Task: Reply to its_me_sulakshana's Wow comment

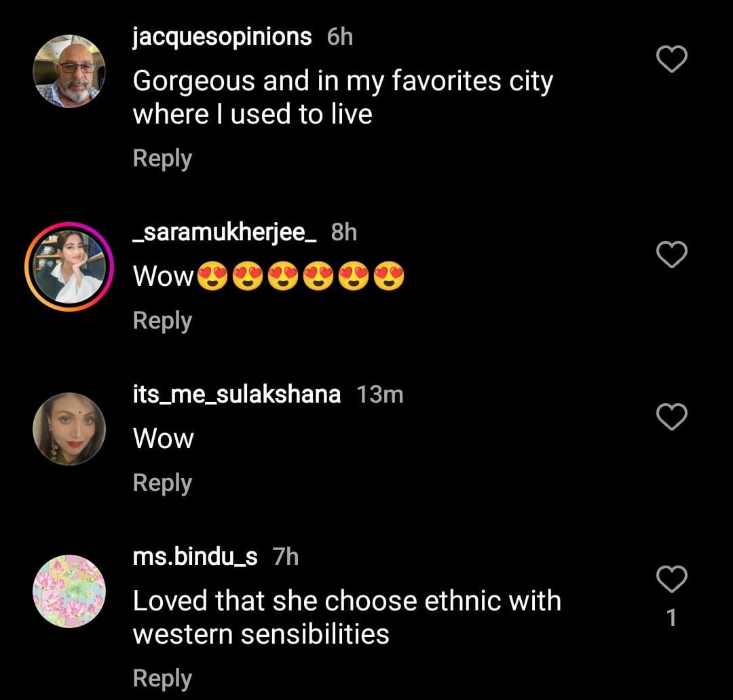Action: [162, 483]
